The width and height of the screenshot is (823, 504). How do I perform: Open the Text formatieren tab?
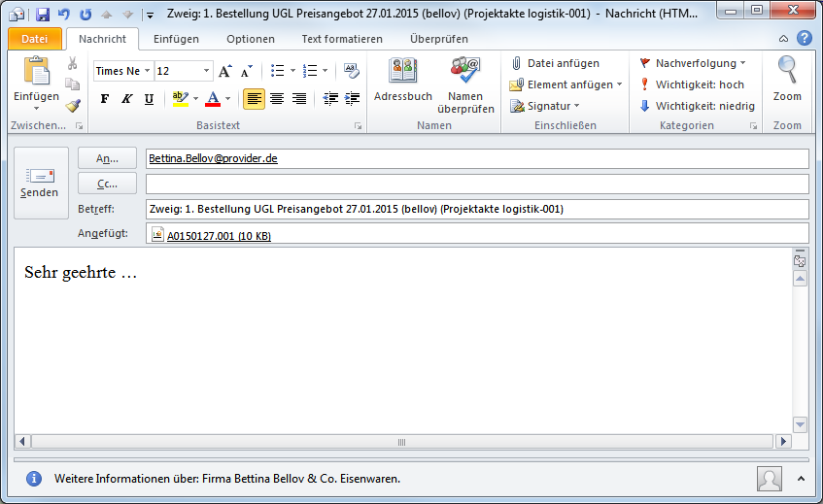(342, 39)
